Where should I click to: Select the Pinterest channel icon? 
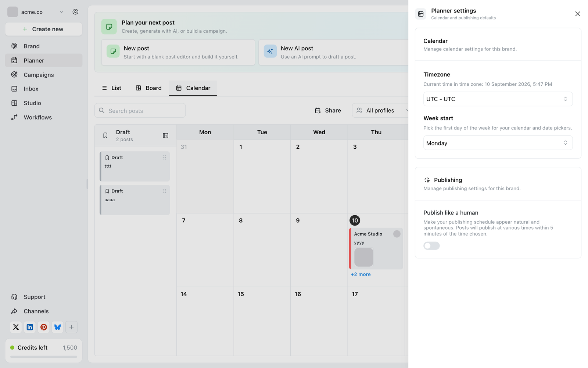click(x=44, y=327)
